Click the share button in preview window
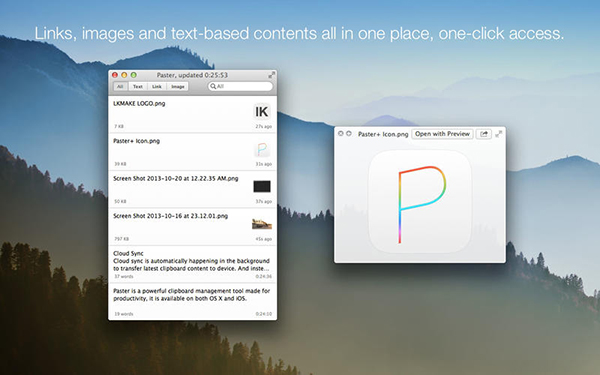 tap(484, 134)
